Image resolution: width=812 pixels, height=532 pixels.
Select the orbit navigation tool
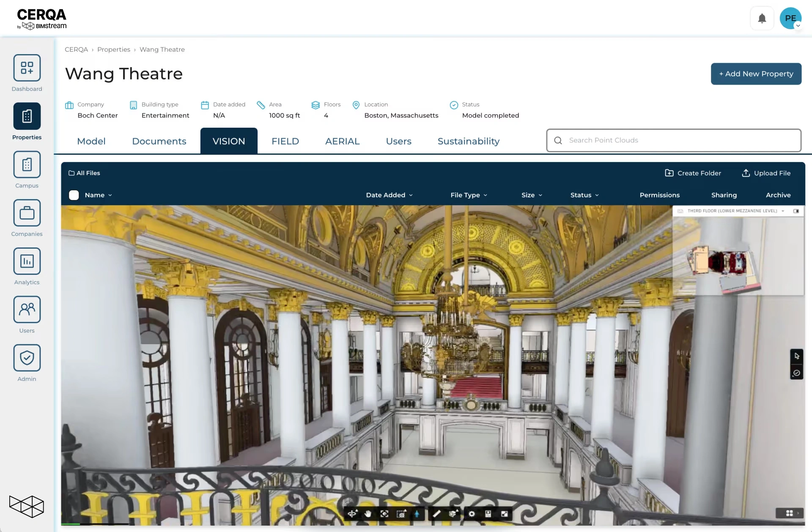[x=352, y=514]
